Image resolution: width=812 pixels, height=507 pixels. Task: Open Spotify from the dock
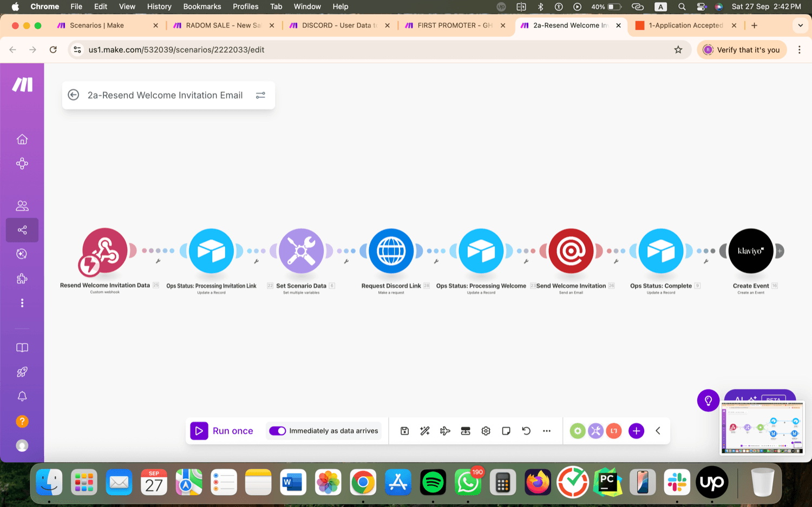[433, 482]
